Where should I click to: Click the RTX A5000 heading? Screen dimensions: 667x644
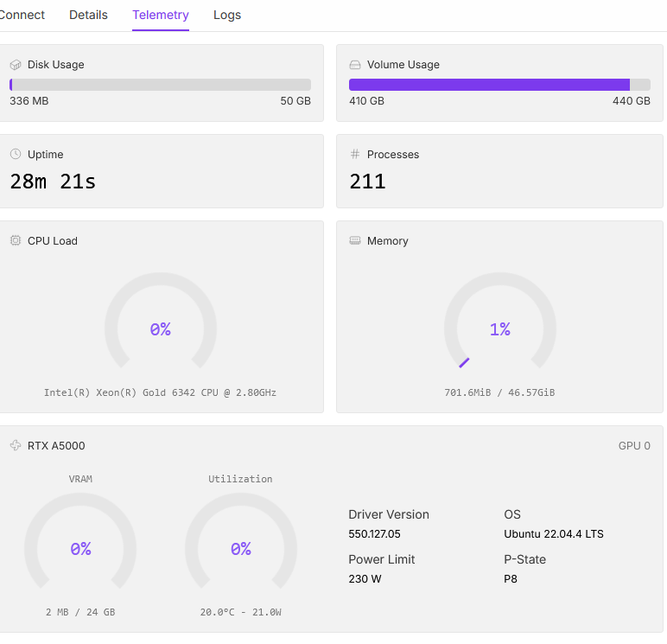pyautogui.click(x=56, y=446)
